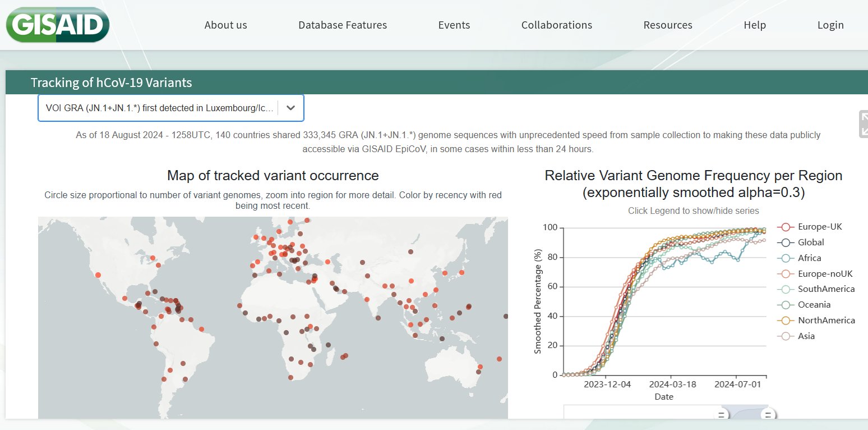Click the fullscreen expand icon at right edge

863,124
